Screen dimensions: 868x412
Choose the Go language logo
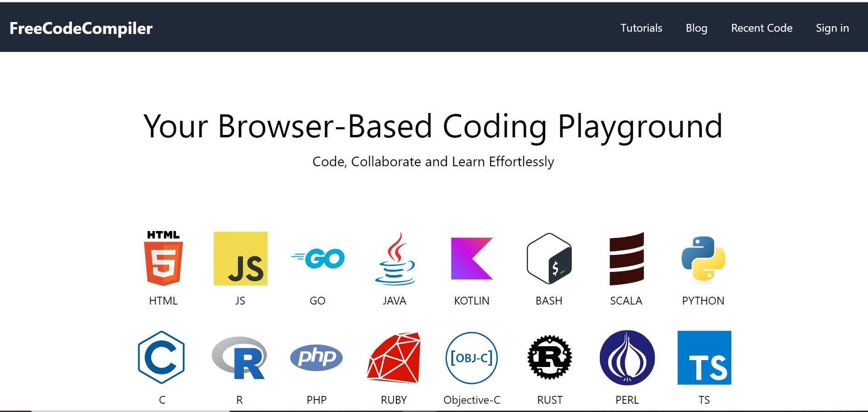click(318, 258)
